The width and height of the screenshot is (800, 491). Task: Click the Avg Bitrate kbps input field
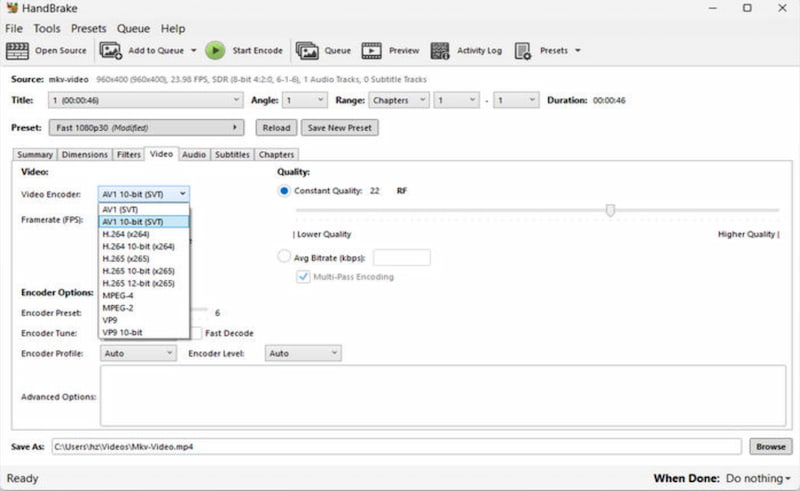click(402, 258)
